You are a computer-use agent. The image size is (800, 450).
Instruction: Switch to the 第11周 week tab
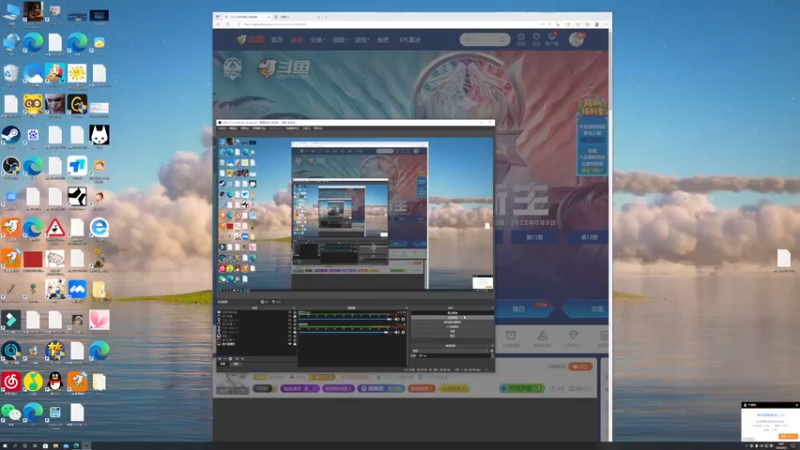534,237
